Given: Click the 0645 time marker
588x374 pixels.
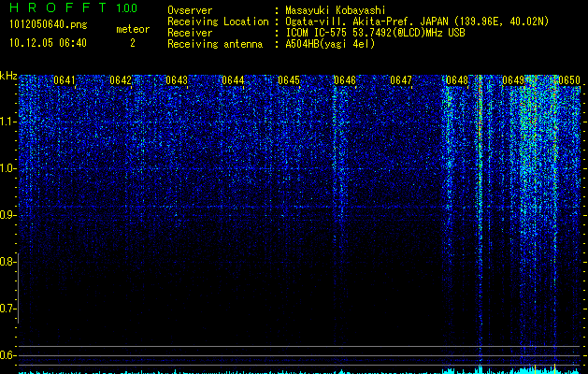Looking at the screenshot, I should tap(289, 80).
